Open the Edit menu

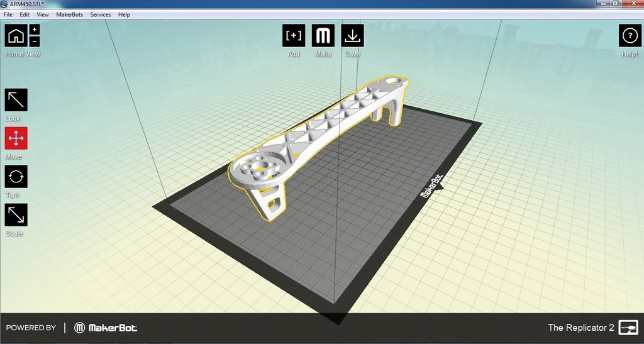25,14
